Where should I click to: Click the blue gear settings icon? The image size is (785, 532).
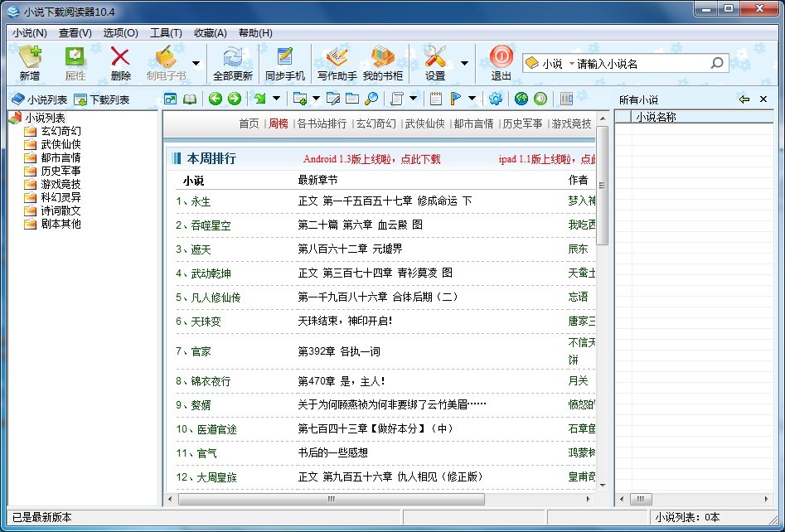click(x=496, y=99)
